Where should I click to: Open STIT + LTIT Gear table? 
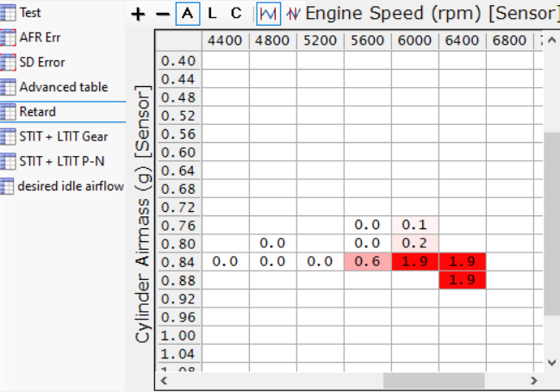64,136
